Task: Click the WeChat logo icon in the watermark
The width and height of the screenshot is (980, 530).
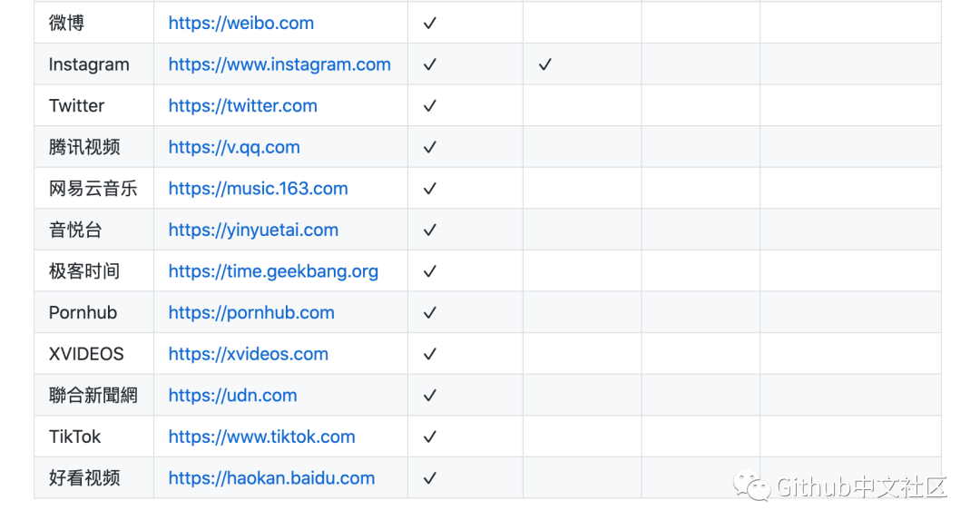Action: (754, 486)
